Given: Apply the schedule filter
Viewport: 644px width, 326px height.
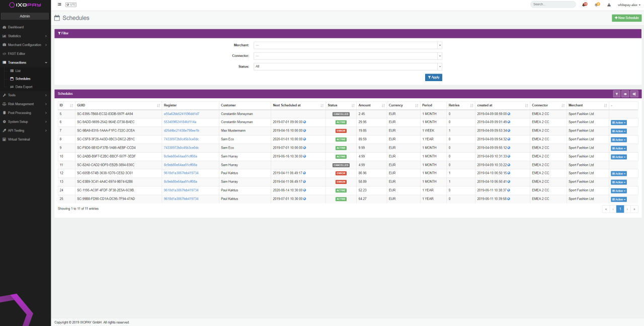Looking at the screenshot, I should pos(433,77).
